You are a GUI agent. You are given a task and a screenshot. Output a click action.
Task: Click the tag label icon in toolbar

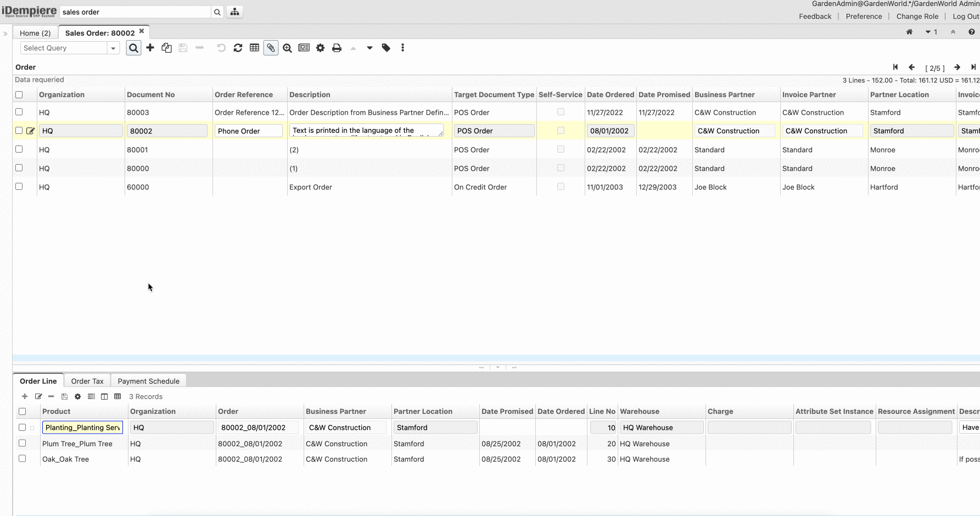pos(386,48)
